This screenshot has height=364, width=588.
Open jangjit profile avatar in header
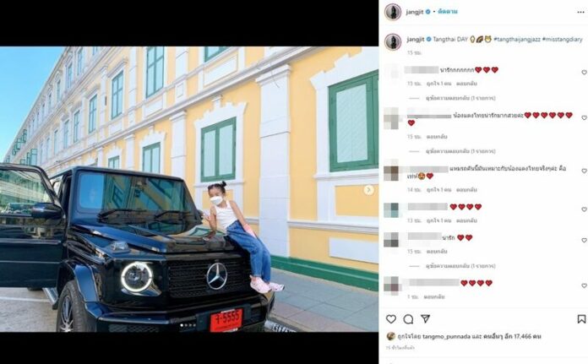(393, 13)
